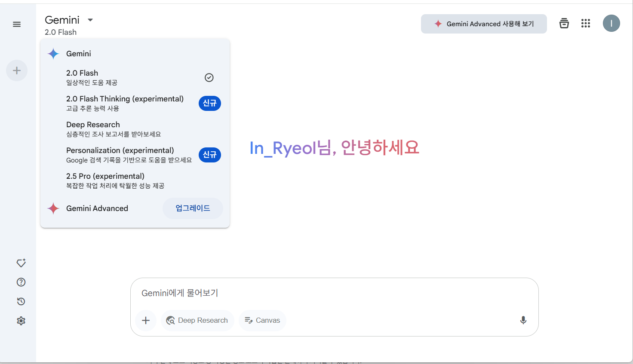Click the red Gemini Advanced star icon
This screenshot has height=364, width=633.
pyautogui.click(x=53, y=208)
